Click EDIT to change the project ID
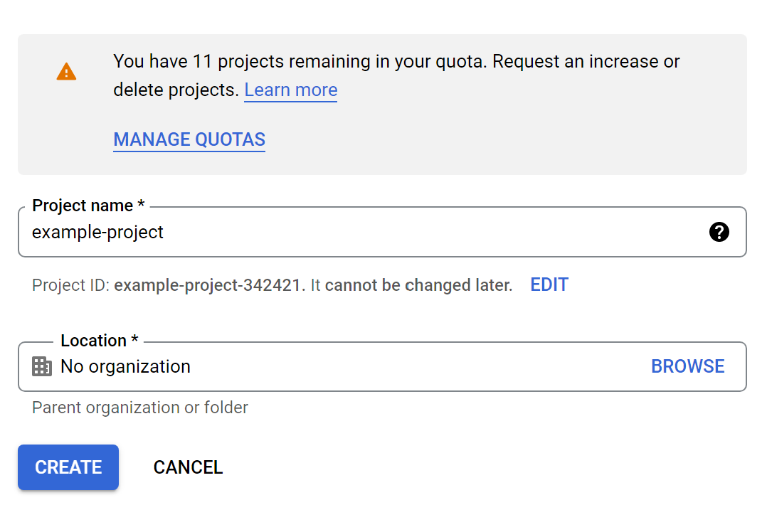This screenshot has height=532, width=767. [549, 284]
